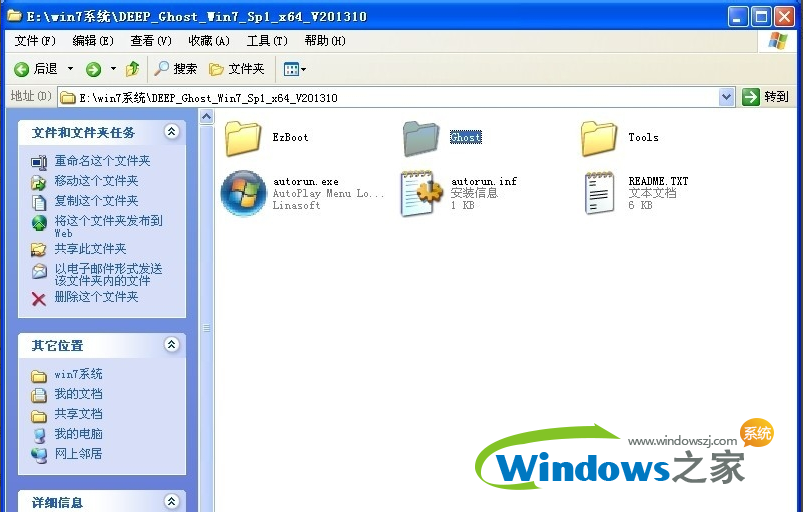Image resolution: width=803 pixels, height=512 pixels.
Task: Click the publish to Web globe icon
Action: point(39,223)
